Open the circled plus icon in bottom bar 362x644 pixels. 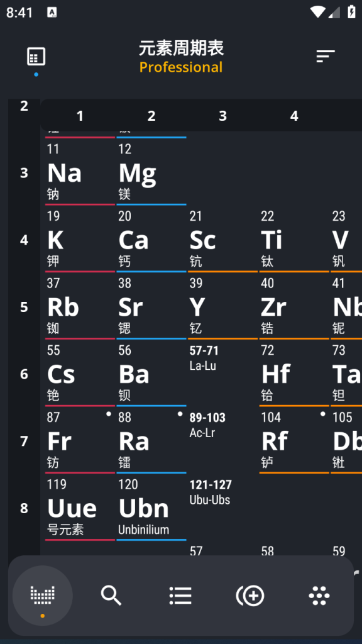tap(250, 595)
